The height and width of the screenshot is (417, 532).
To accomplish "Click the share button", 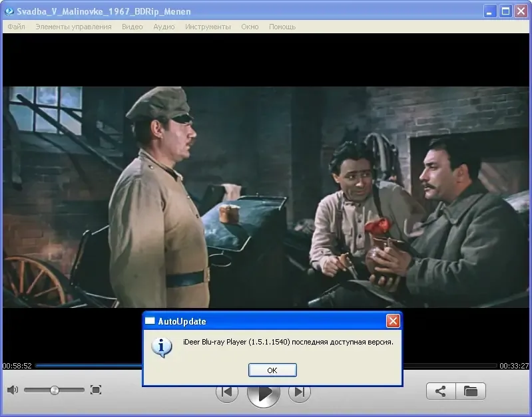I will pos(441,391).
